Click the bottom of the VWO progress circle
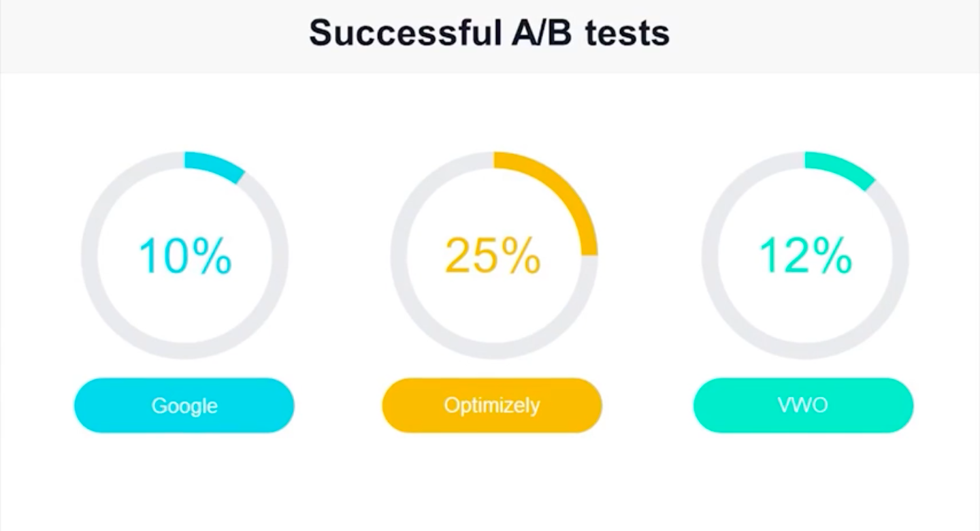The image size is (980, 531). coord(805,351)
